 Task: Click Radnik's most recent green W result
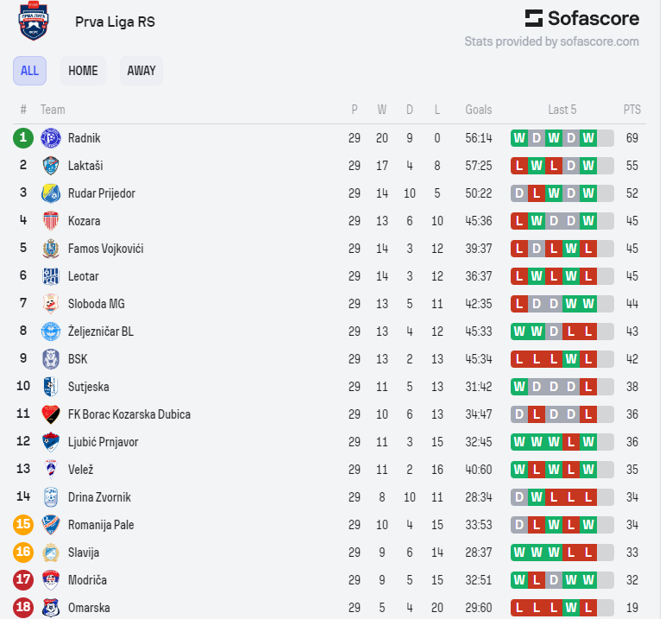588,138
